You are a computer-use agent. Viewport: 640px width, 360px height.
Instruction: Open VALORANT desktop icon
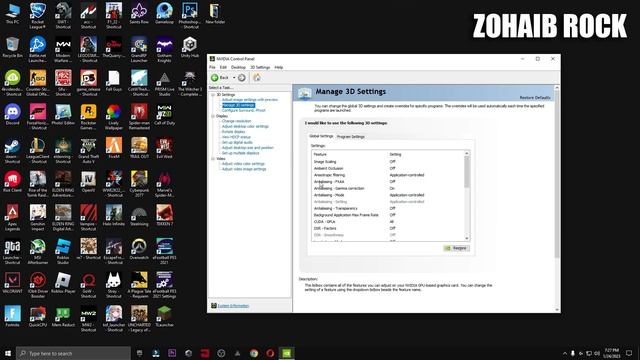click(12, 283)
